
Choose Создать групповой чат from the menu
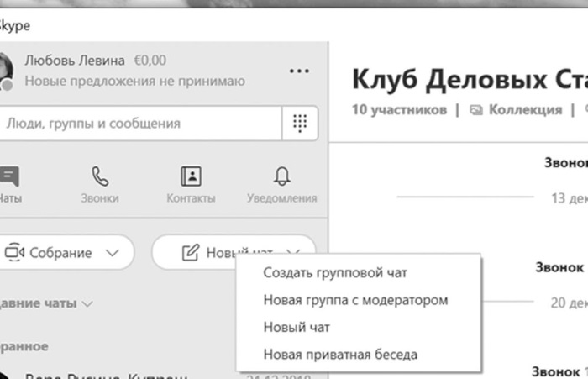coord(336,272)
